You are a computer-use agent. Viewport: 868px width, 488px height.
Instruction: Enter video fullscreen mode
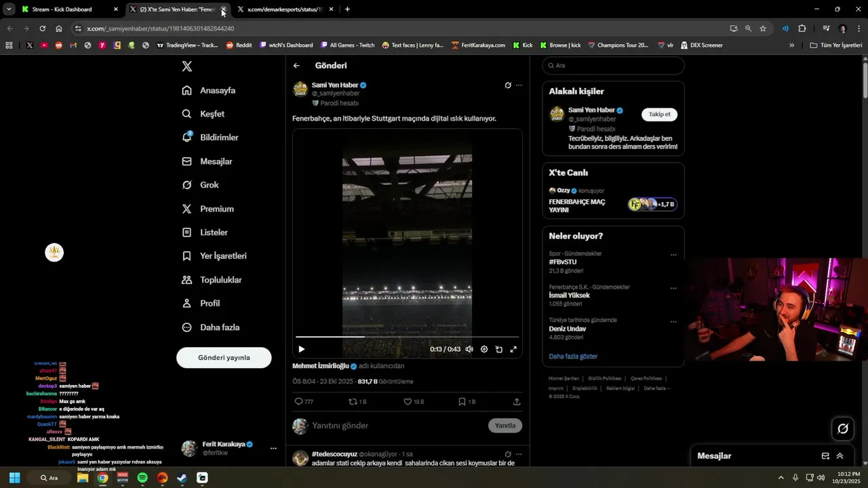click(x=513, y=349)
